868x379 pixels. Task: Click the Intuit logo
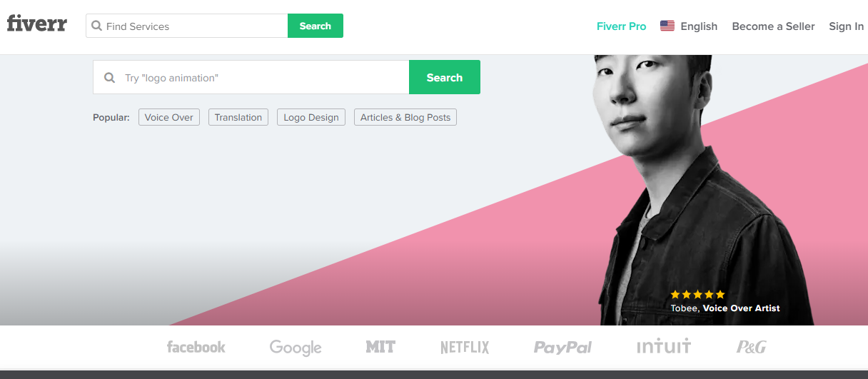664,346
